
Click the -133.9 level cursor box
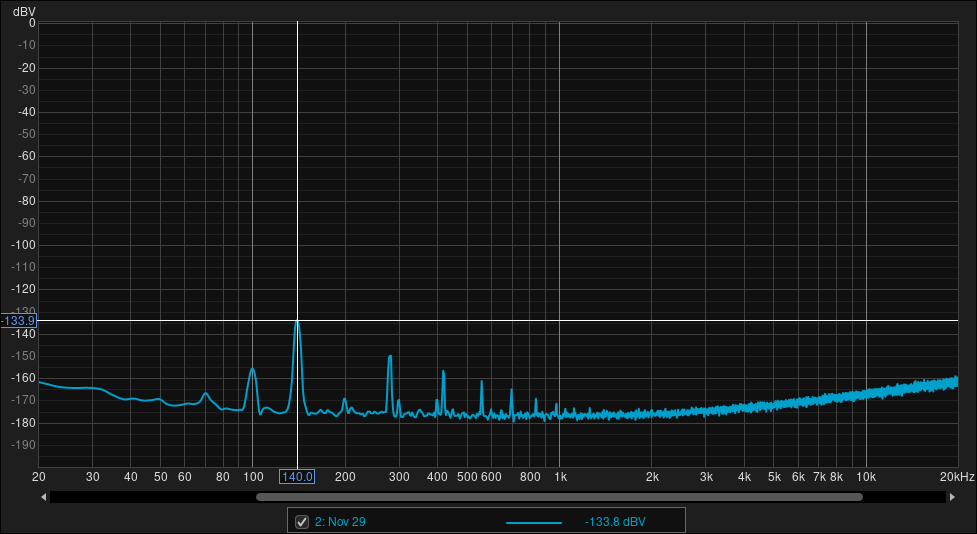click(x=19, y=321)
